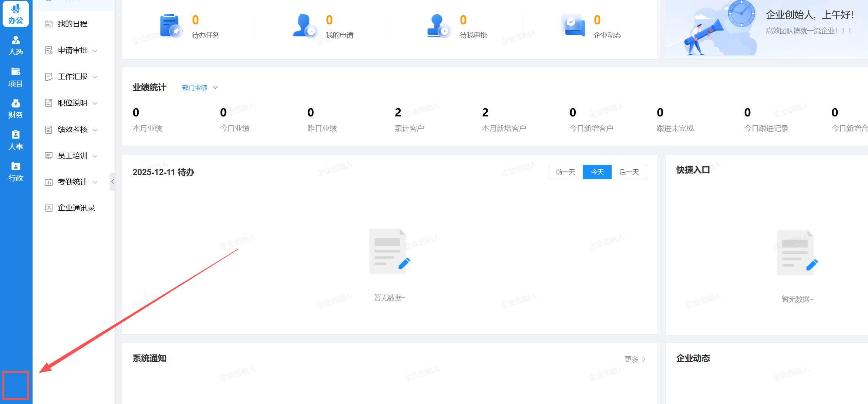The width and height of the screenshot is (868, 404).
Task: Switch to 前一天 previous day
Action: point(565,172)
